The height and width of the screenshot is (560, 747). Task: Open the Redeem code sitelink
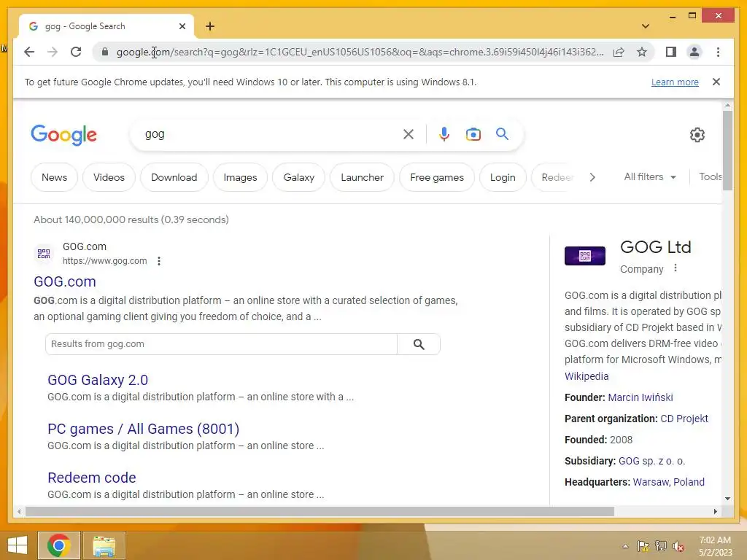pos(92,478)
